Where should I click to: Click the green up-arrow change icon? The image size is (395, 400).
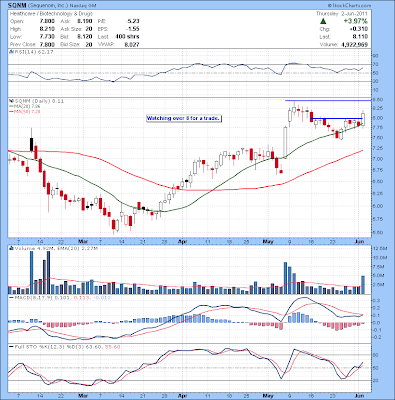[323, 21]
